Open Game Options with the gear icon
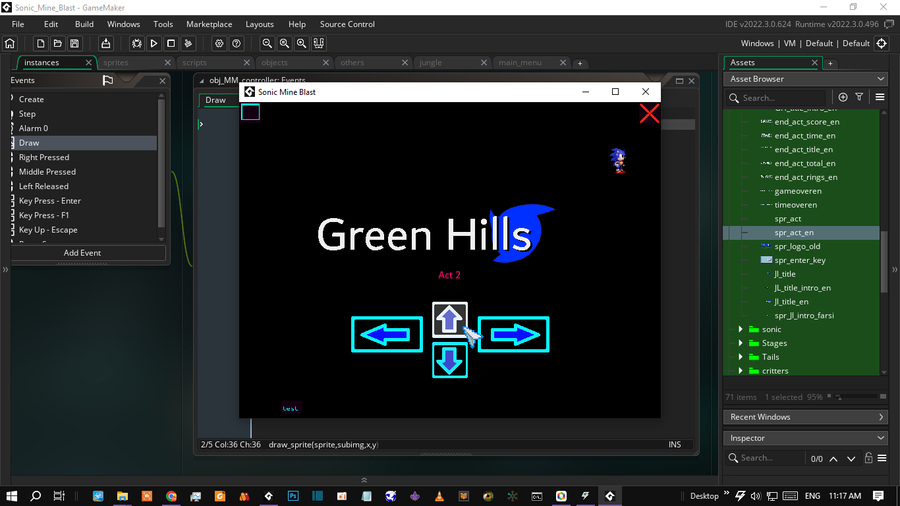900x506 pixels. [x=219, y=44]
